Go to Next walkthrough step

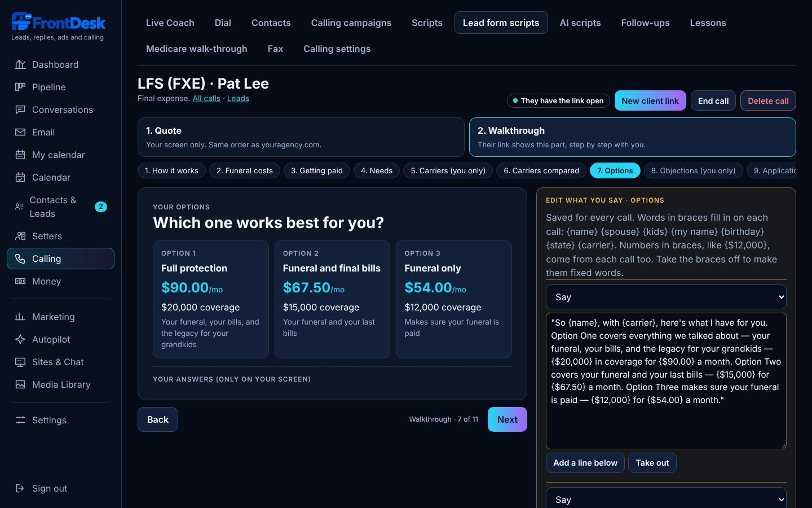(507, 419)
